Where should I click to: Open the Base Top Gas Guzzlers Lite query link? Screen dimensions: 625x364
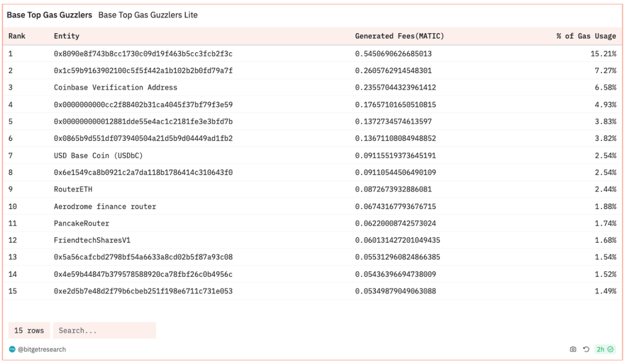(x=148, y=15)
